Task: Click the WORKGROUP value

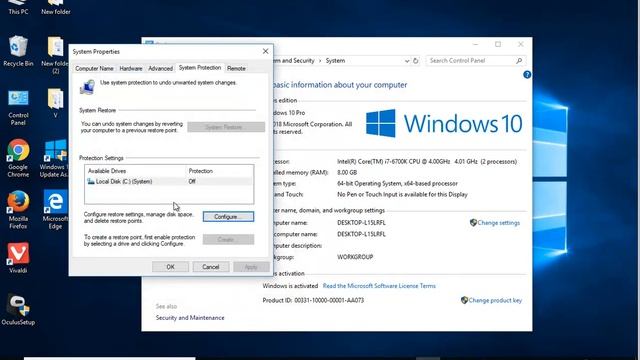Action: point(355,257)
